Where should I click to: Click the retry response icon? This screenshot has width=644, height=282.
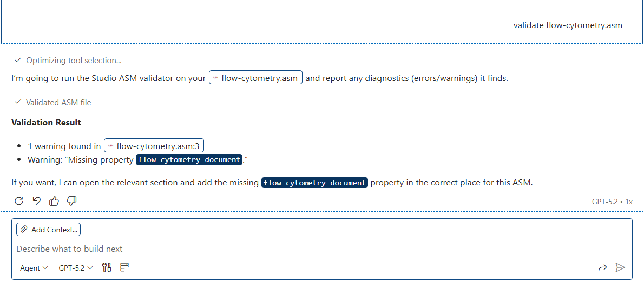(19, 201)
